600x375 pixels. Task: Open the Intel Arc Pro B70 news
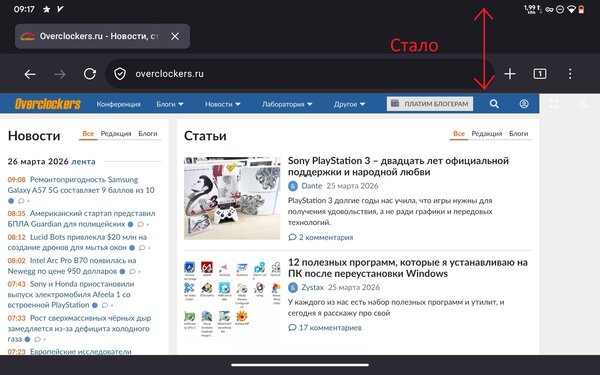click(72, 266)
